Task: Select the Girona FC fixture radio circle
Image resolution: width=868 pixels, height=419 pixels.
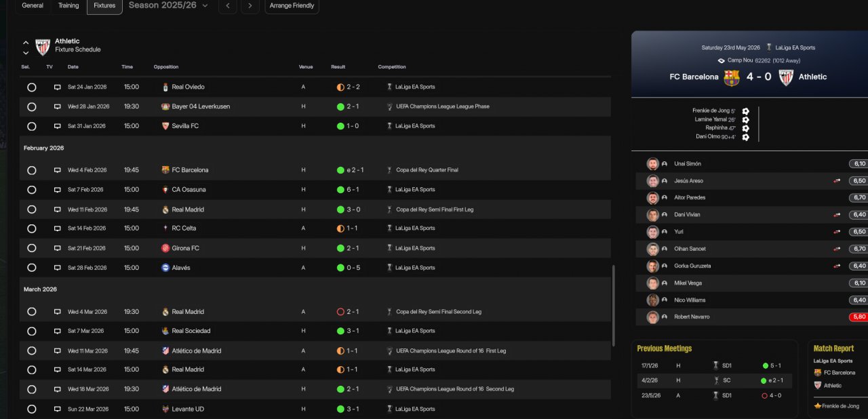Action: tap(31, 248)
